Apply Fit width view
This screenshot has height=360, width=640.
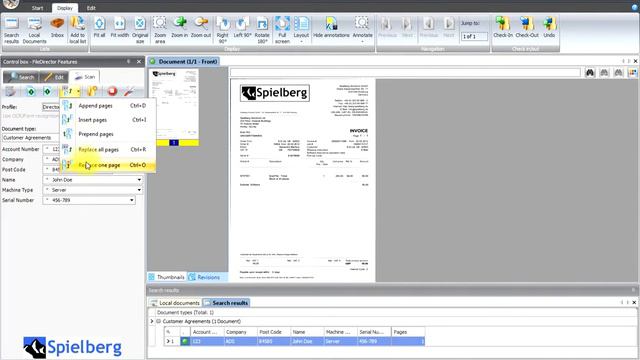[x=120, y=28]
